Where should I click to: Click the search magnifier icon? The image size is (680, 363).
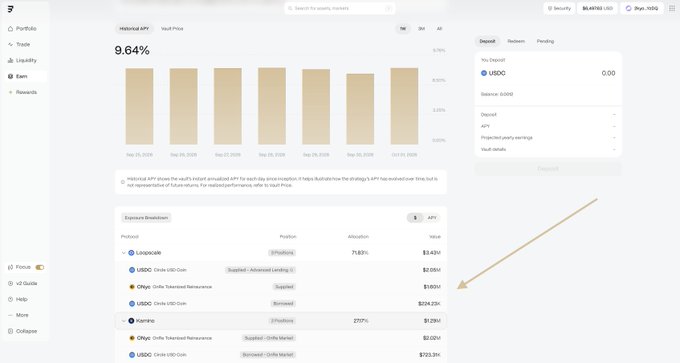(290, 8)
